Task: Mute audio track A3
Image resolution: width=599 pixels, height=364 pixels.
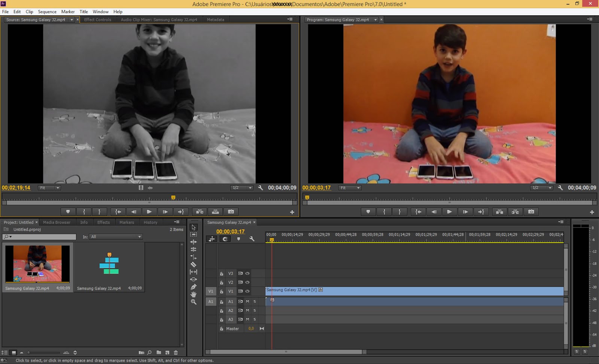Action: click(x=247, y=319)
